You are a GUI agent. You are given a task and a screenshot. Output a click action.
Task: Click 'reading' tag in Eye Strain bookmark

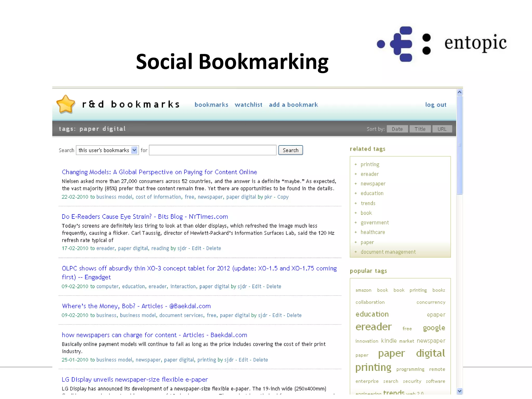point(160,248)
